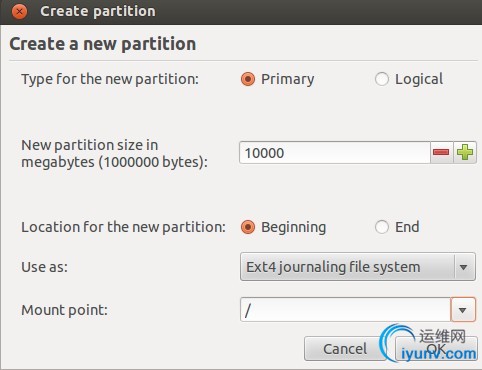The height and width of the screenshot is (370, 482).
Task: Confirm the partition with the OK button
Action: click(x=436, y=349)
